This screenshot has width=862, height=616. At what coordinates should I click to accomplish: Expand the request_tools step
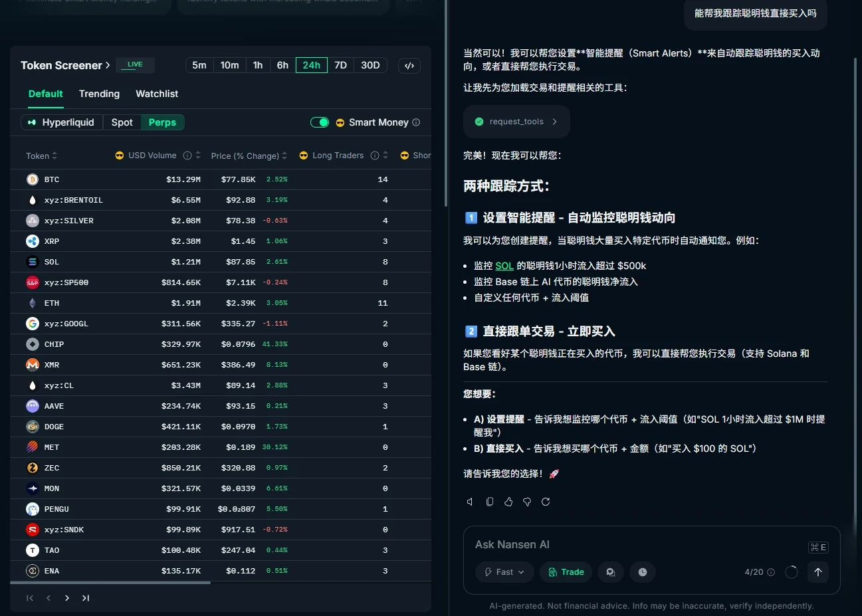click(x=516, y=122)
